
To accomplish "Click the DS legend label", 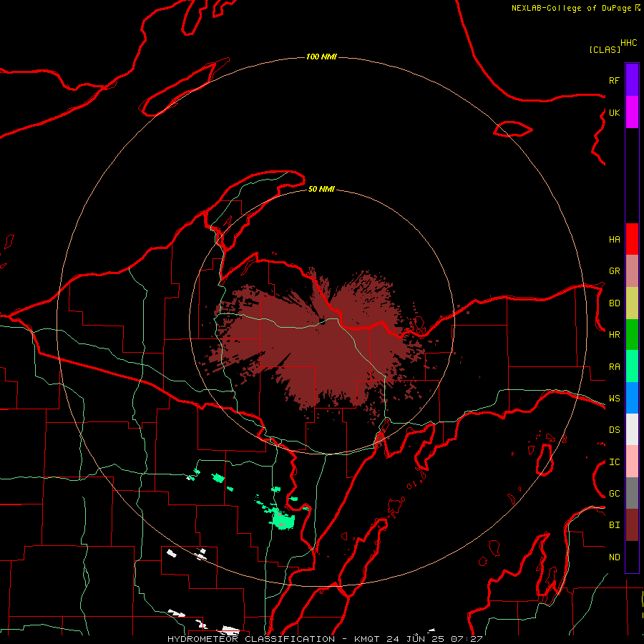I will 614,430.
